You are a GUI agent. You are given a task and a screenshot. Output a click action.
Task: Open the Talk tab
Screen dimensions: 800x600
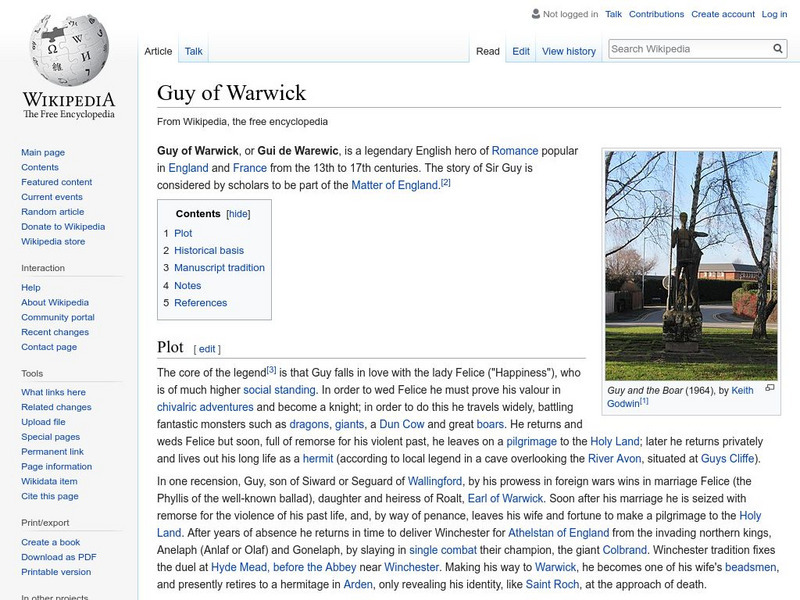(193, 51)
